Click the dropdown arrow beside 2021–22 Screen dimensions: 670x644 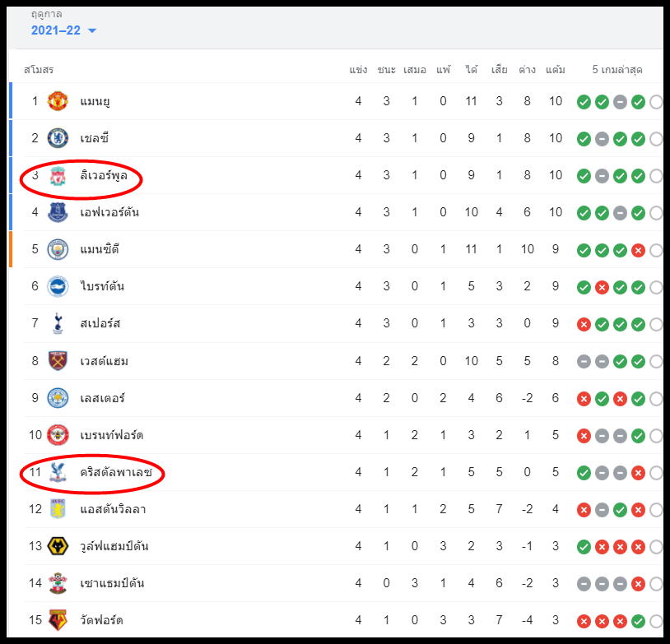click(92, 30)
